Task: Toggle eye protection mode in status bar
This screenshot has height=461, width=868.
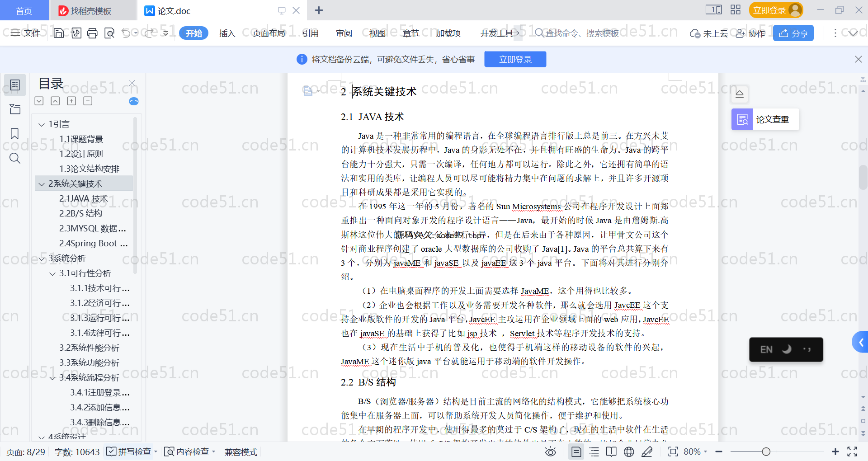Action: click(550, 452)
